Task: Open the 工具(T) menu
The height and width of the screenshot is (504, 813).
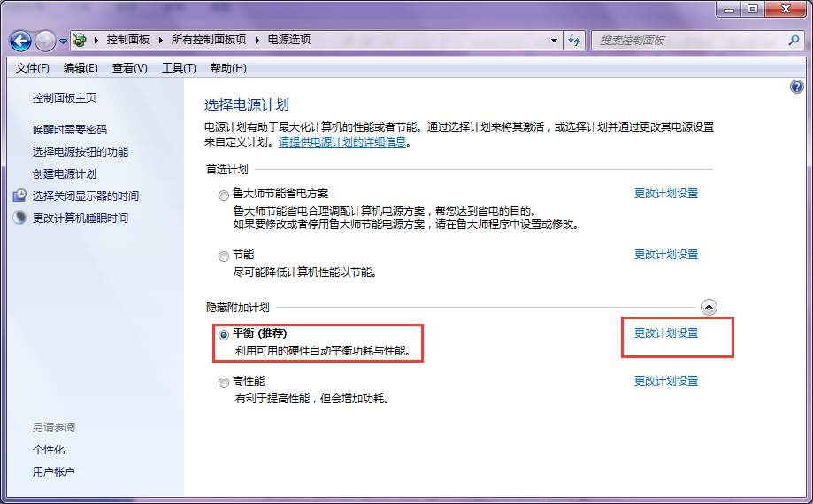Action: click(x=179, y=68)
